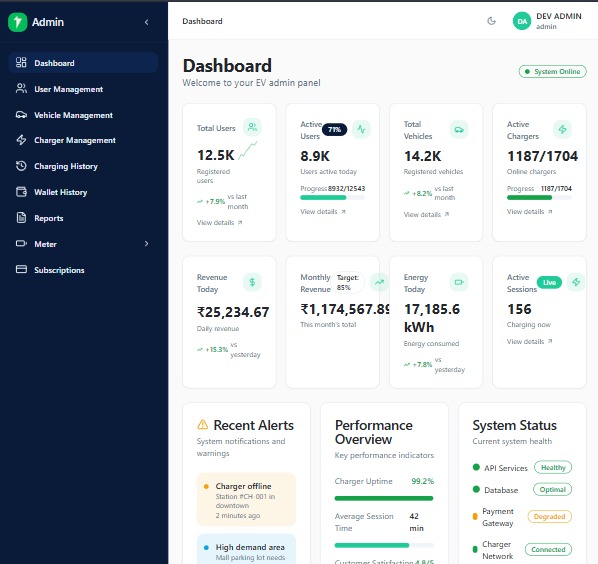Click the User Management people icon
The width and height of the screenshot is (598, 564).
21,88
